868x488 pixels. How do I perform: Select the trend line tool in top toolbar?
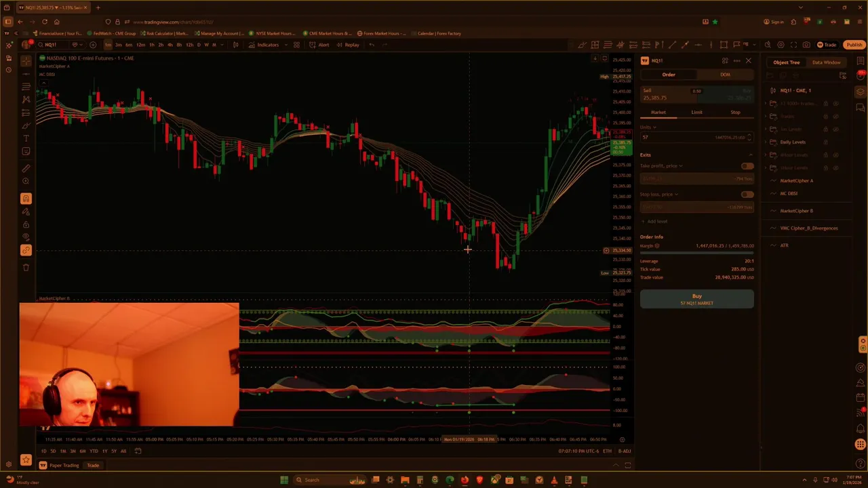(672, 45)
